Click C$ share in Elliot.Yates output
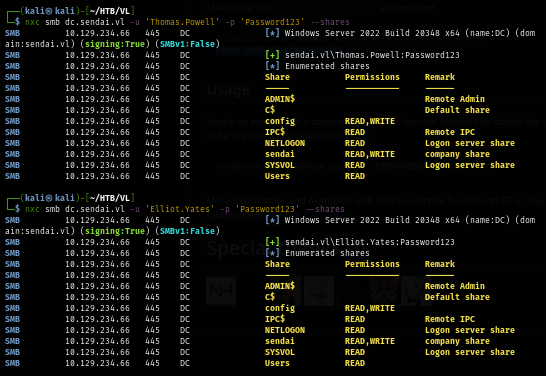 (270, 297)
